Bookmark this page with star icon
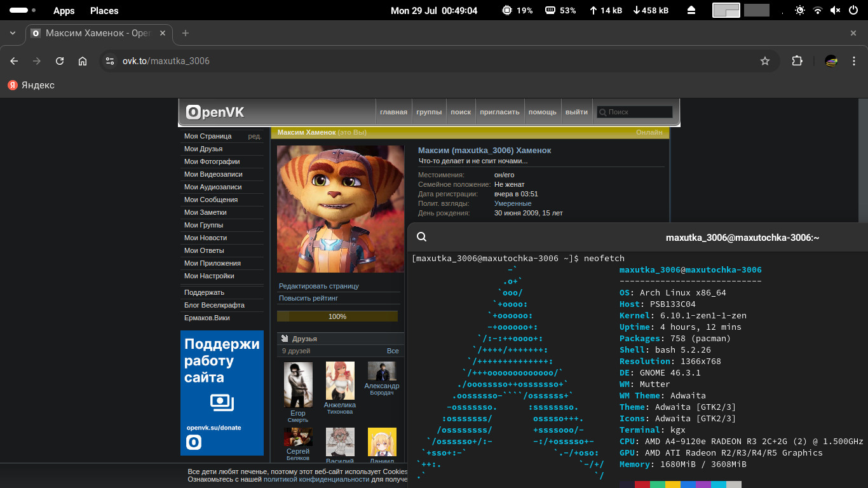This screenshot has height=488, width=868. pos(765,61)
